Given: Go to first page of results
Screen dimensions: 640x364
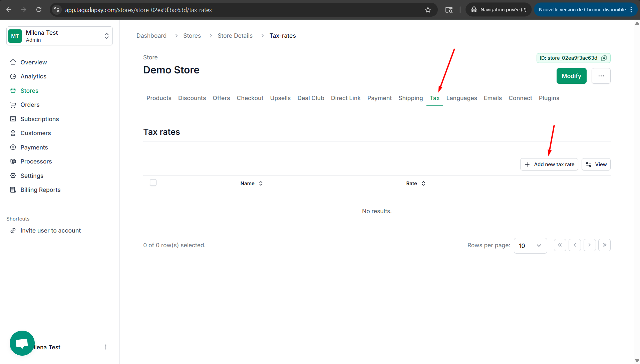Looking at the screenshot, I should tap(560, 245).
